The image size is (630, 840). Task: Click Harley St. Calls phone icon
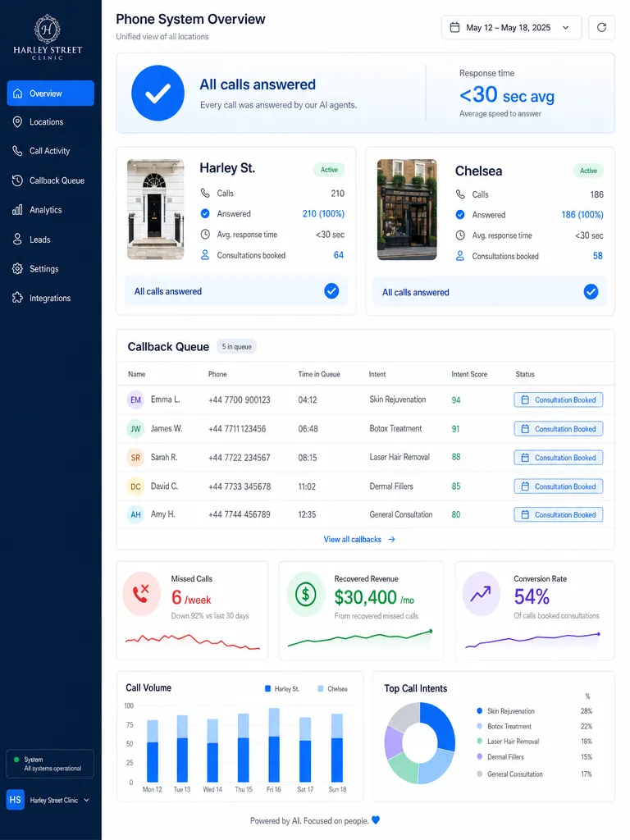click(x=205, y=193)
